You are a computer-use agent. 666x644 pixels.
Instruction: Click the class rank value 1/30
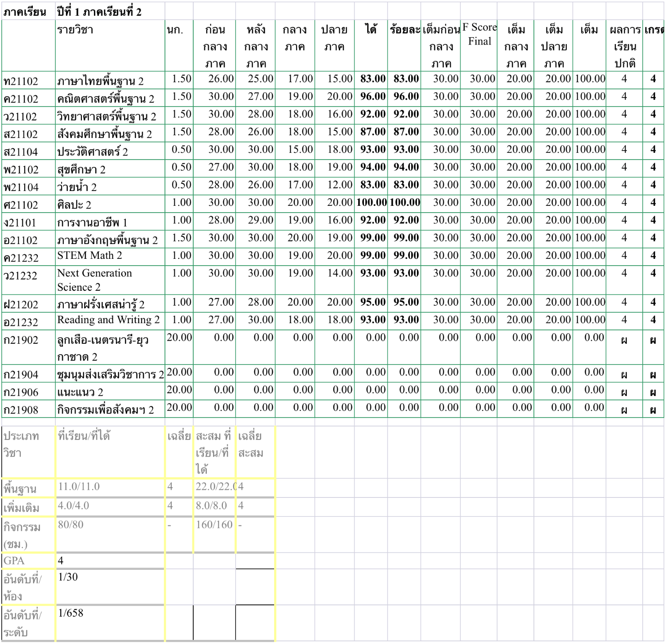(x=110, y=587)
